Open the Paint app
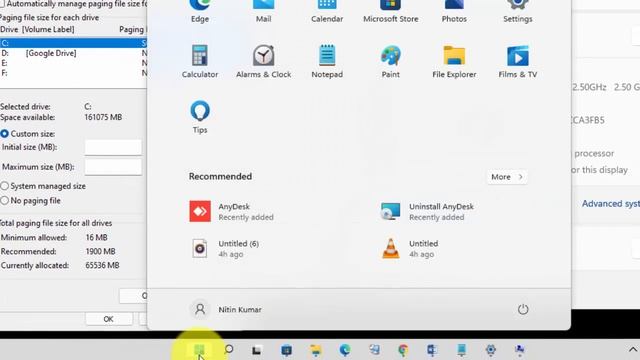The image size is (640, 360). click(x=391, y=61)
